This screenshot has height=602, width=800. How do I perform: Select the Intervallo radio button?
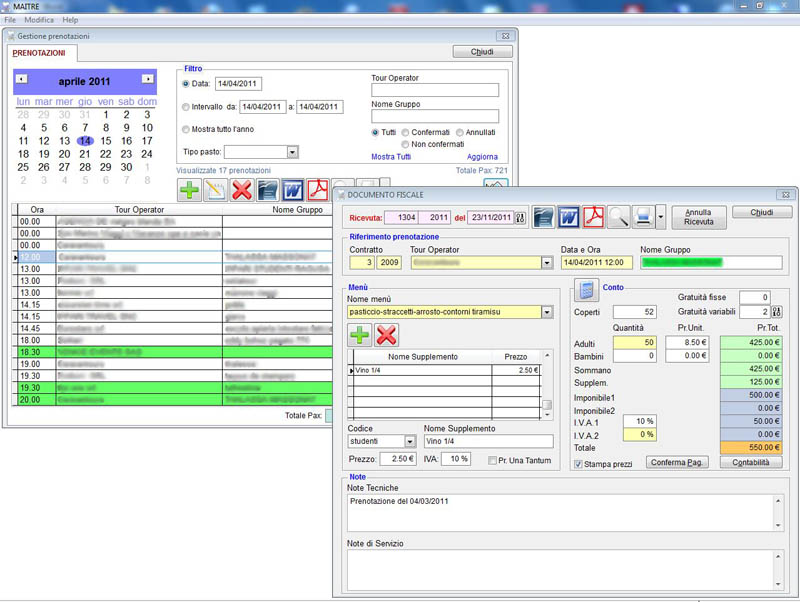tap(186, 107)
